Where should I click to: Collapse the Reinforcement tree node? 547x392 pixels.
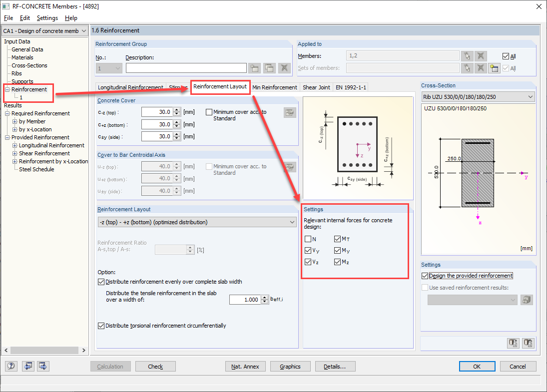[x=7, y=89]
